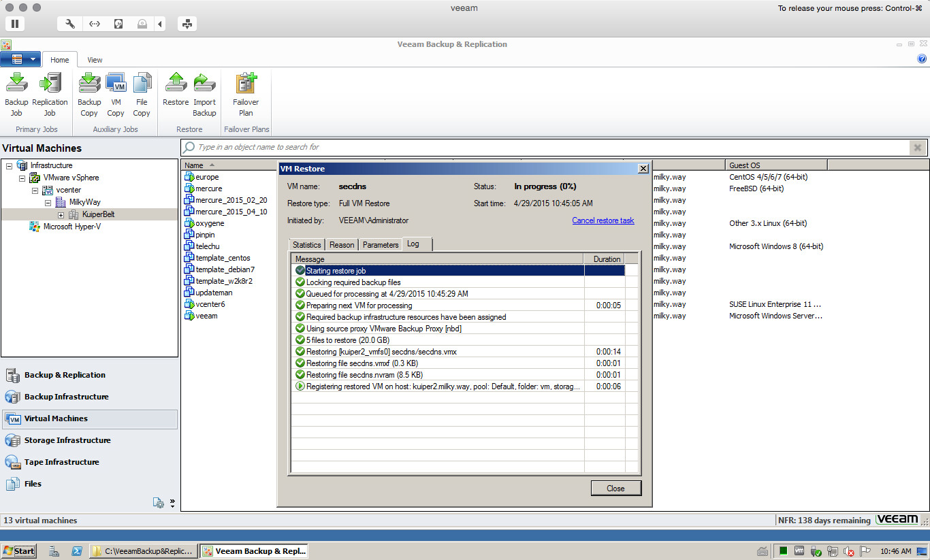Viewport: 930px width, 560px height.
Task: Open the Statistics tab in VM Restore
Action: 306,245
